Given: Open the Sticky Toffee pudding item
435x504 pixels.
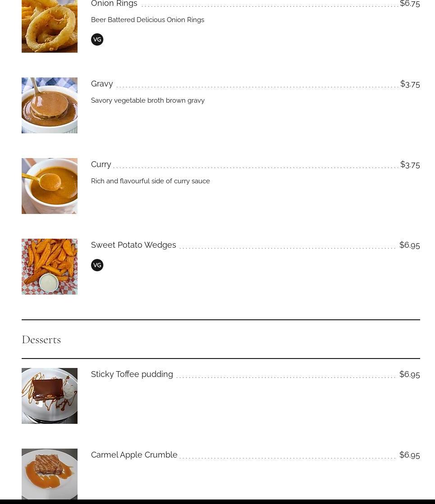Looking at the screenshot, I should tap(132, 374).
